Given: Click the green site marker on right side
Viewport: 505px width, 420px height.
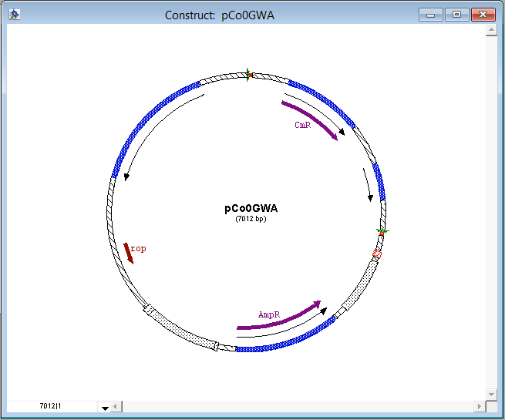Looking at the screenshot, I should 382,232.
